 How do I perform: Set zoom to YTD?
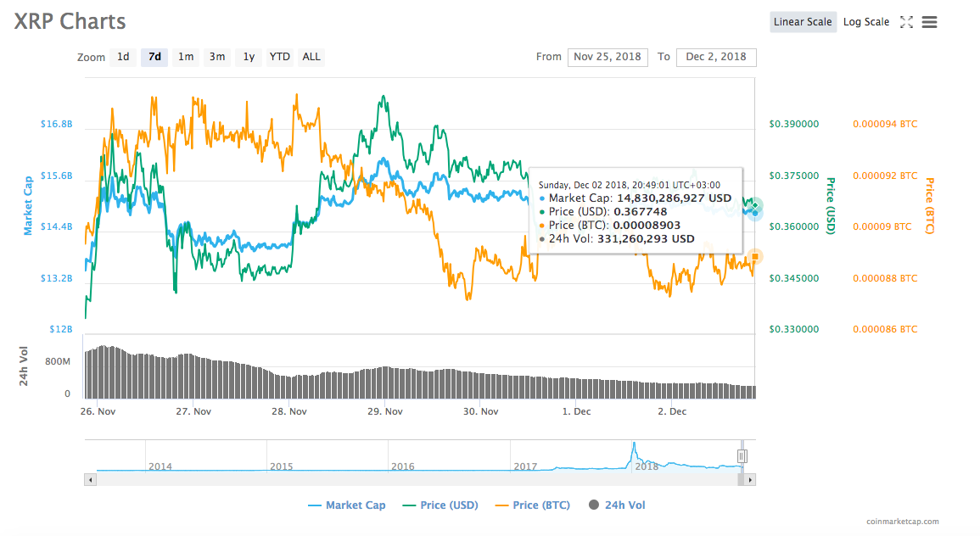(x=279, y=57)
